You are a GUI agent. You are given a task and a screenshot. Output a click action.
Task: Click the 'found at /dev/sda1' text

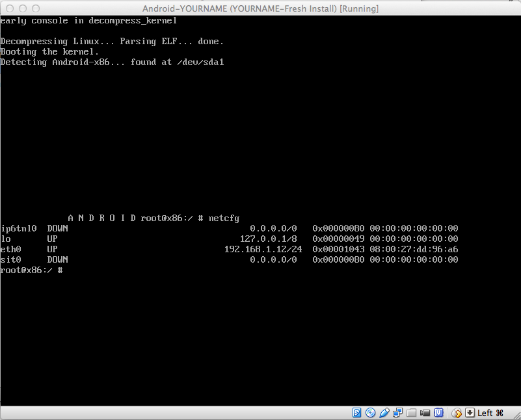pyautogui.click(x=178, y=62)
